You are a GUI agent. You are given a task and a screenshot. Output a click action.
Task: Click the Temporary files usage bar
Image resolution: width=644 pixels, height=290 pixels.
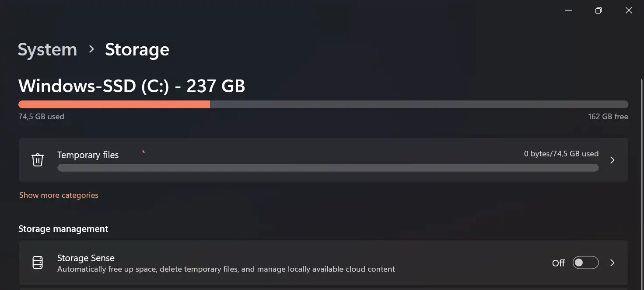328,168
